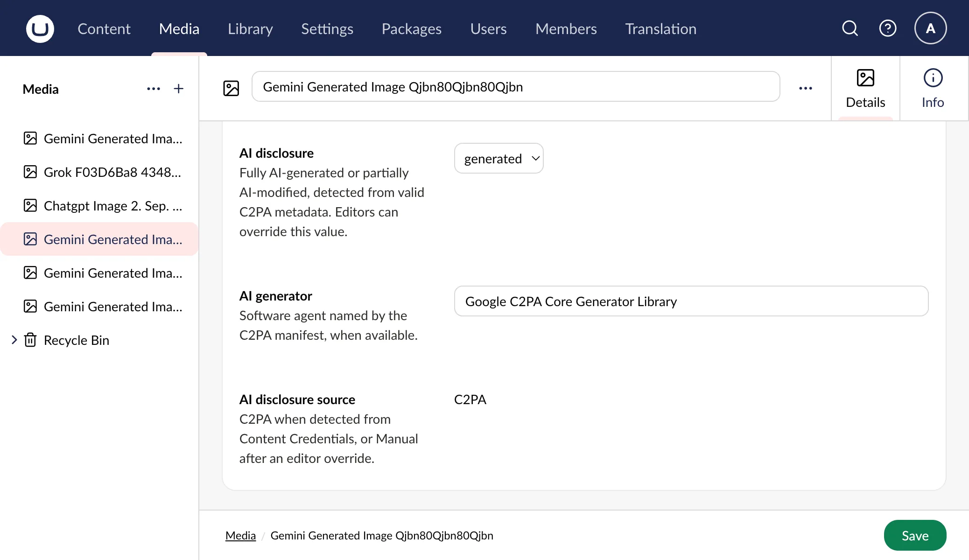Open the Library section

click(250, 29)
